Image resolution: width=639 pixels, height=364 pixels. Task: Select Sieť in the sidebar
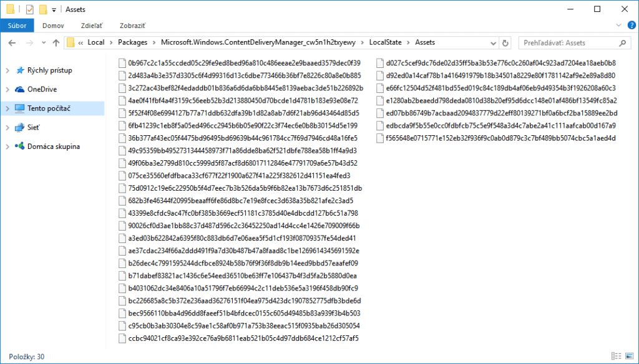[34, 127]
